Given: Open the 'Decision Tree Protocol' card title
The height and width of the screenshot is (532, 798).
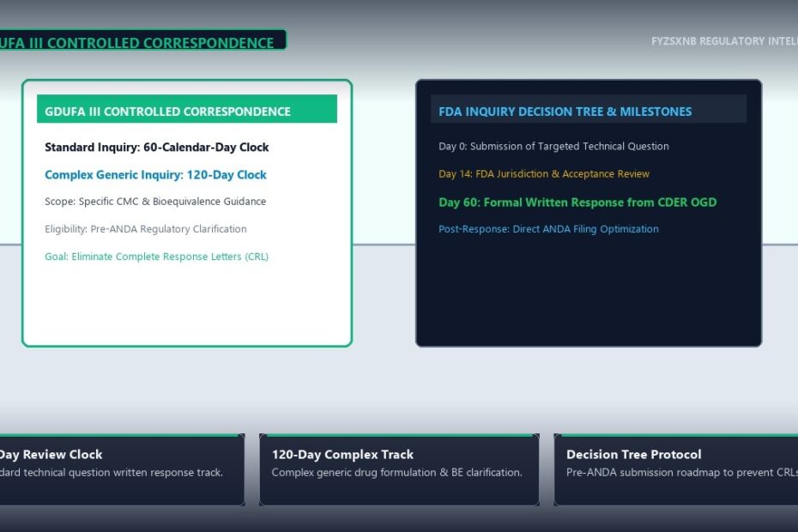Looking at the screenshot, I should click(x=633, y=455).
